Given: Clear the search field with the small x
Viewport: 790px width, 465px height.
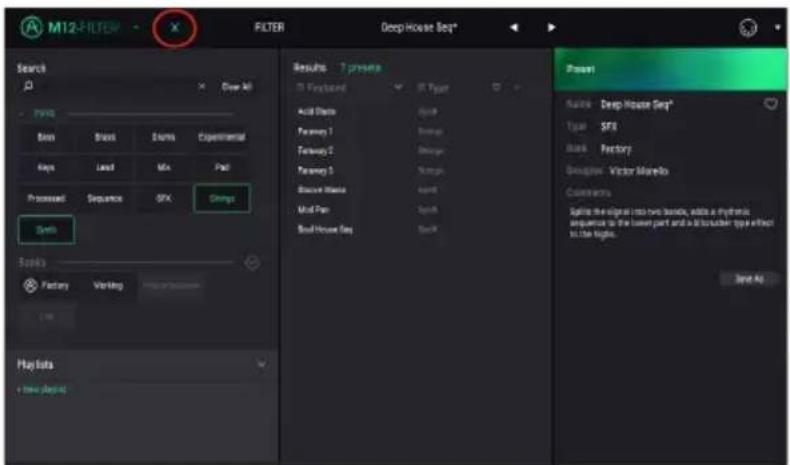Looking at the screenshot, I should tap(202, 87).
